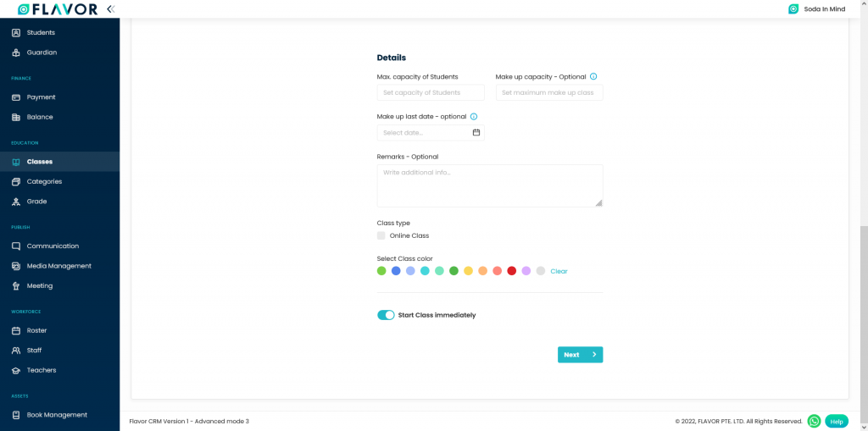Open the Payment menu item
This screenshot has width=868, height=431.
(41, 97)
